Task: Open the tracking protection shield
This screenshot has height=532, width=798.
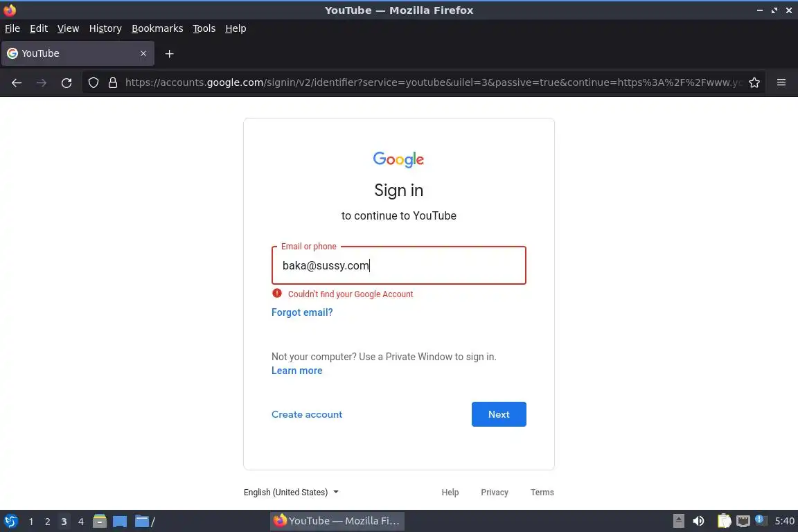Action: click(93, 82)
